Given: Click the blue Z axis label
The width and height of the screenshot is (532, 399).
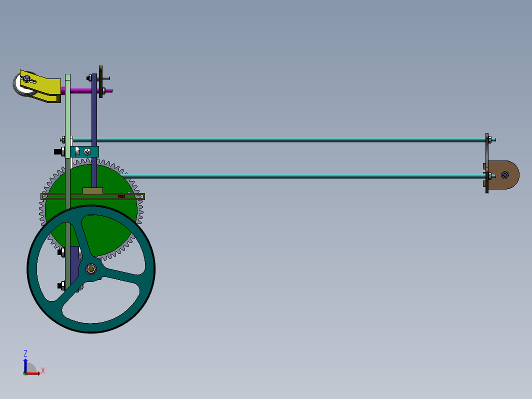Looking at the screenshot, I should (x=25, y=353).
